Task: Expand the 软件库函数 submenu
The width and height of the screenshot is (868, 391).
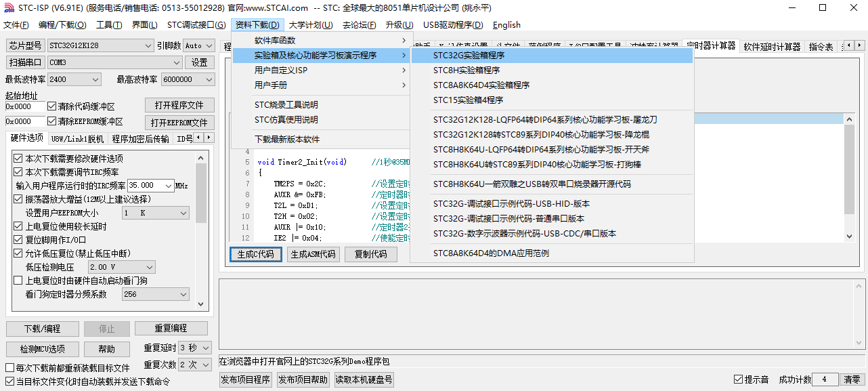Action: pos(321,41)
